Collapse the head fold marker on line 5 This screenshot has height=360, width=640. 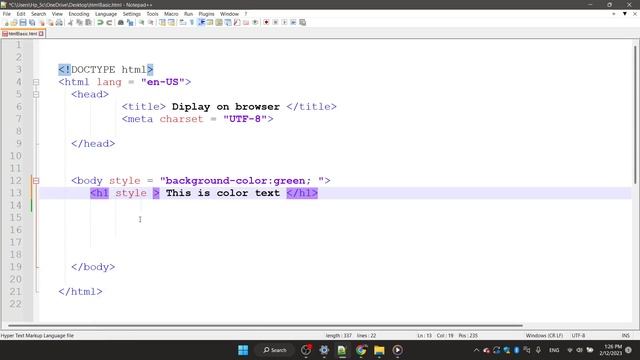[x=36, y=94]
